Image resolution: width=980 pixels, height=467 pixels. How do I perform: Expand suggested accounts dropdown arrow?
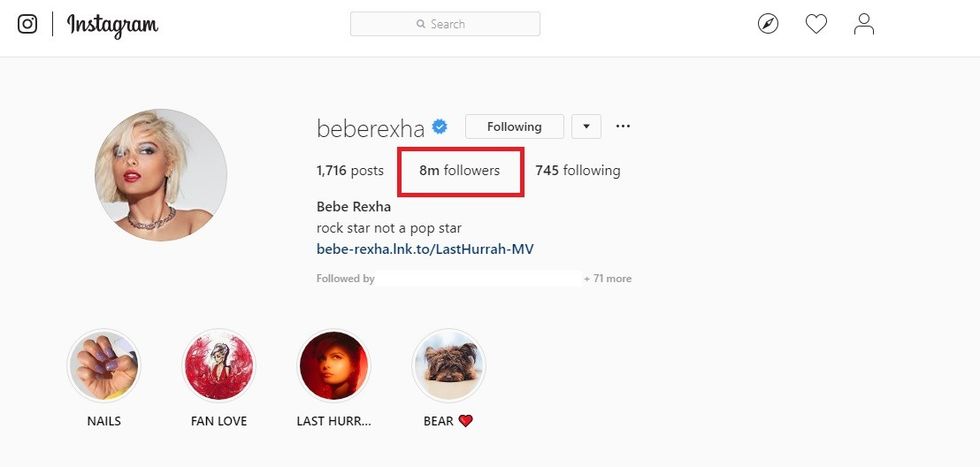(586, 126)
